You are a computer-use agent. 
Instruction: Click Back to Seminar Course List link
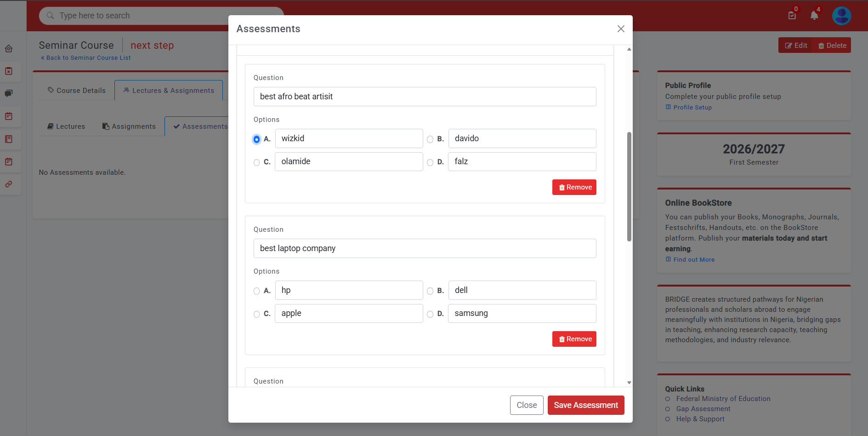pyautogui.click(x=85, y=58)
